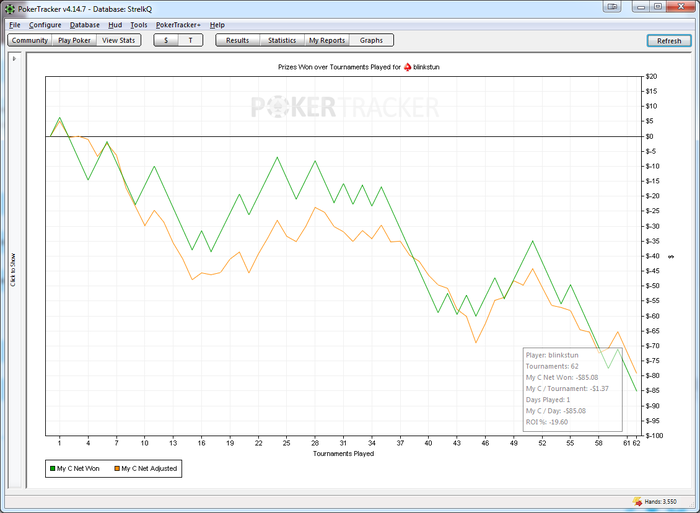Click the 'Click to Show' sidebar strip
The image size is (700, 513).
[13, 270]
